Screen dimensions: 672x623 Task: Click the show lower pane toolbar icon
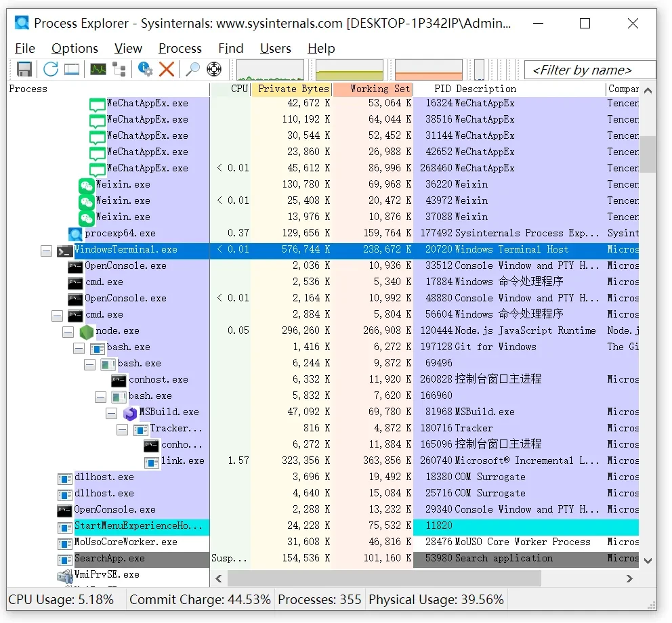point(72,69)
